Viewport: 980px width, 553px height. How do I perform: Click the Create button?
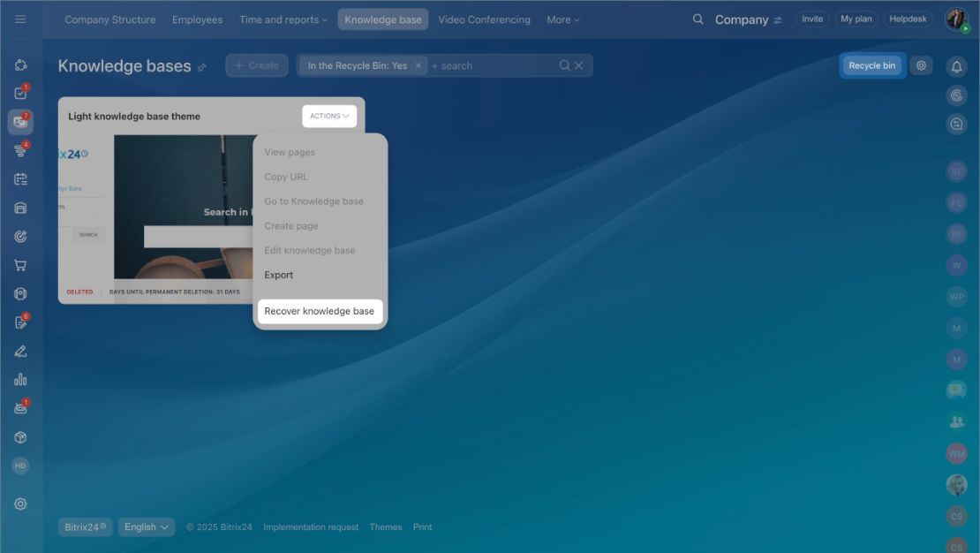(x=257, y=65)
